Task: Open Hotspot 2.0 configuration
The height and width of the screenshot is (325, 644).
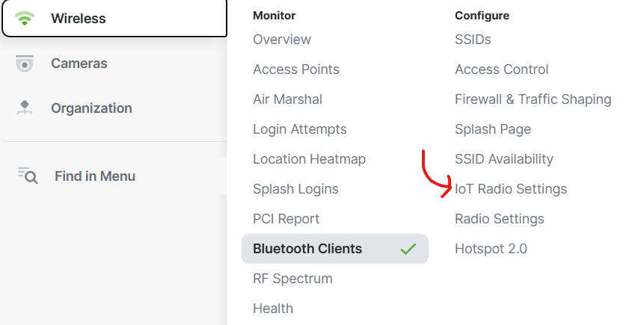Action: [491, 249]
